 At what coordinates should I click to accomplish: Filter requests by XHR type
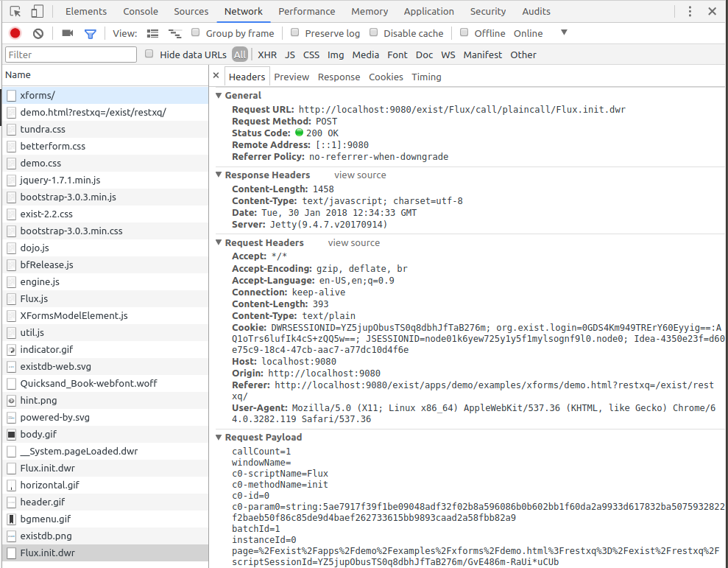pyautogui.click(x=267, y=55)
